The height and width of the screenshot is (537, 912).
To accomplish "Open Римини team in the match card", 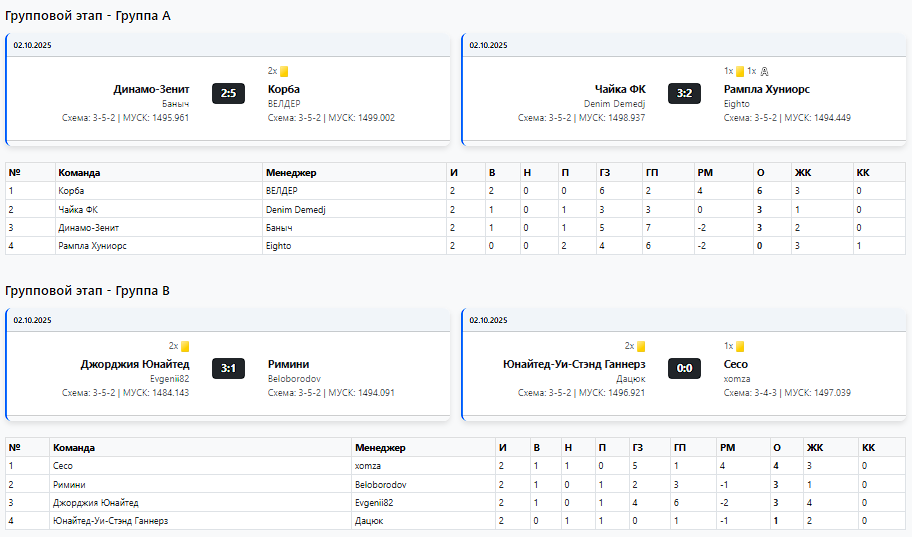I will 288,364.
